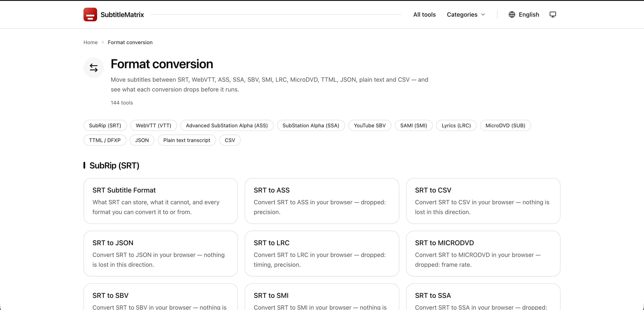Screen dimensions: 644x310
Task: Expand the Categories dropdown
Action: tap(466, 14)
